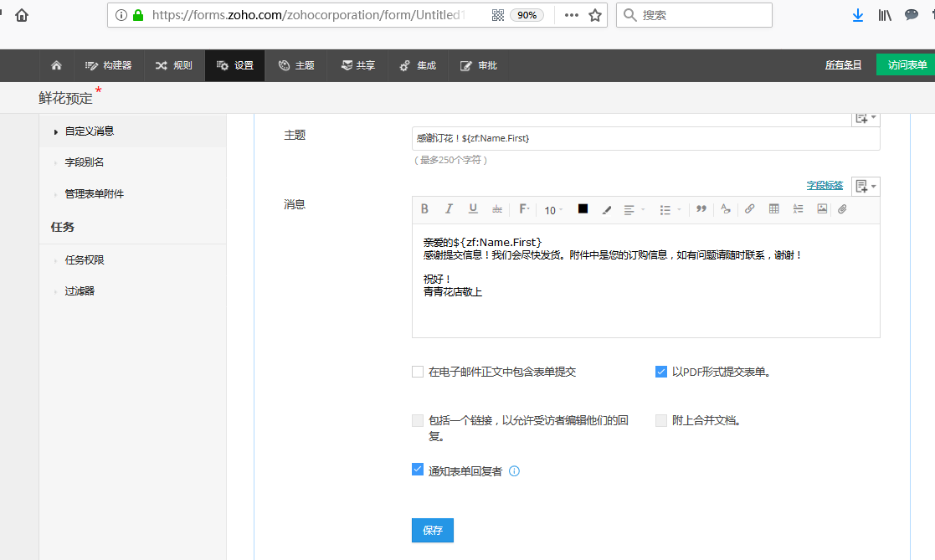Insert an image into the message body
The image size is (935, 560).
(822, 209)
